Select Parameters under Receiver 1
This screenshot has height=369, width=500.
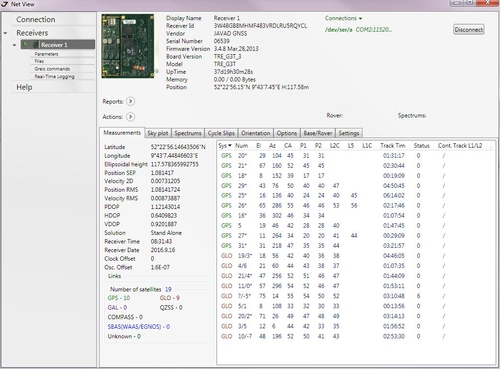(x=46, y=54)
